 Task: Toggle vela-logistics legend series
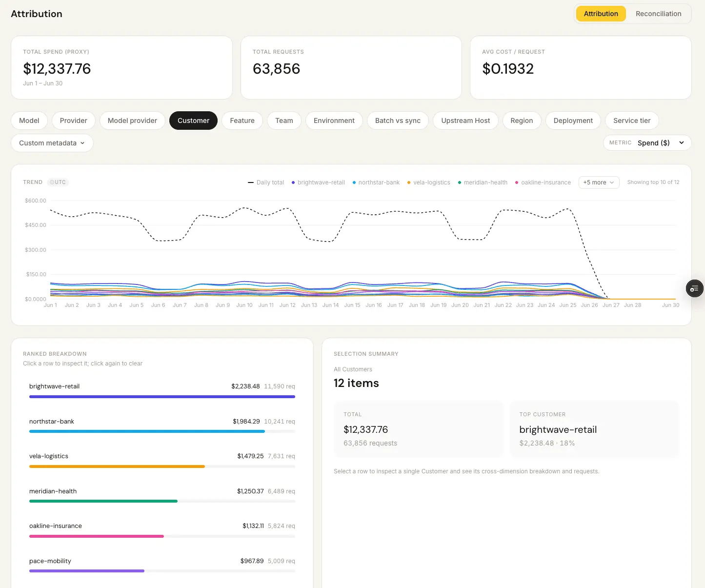tap(429, 182)
